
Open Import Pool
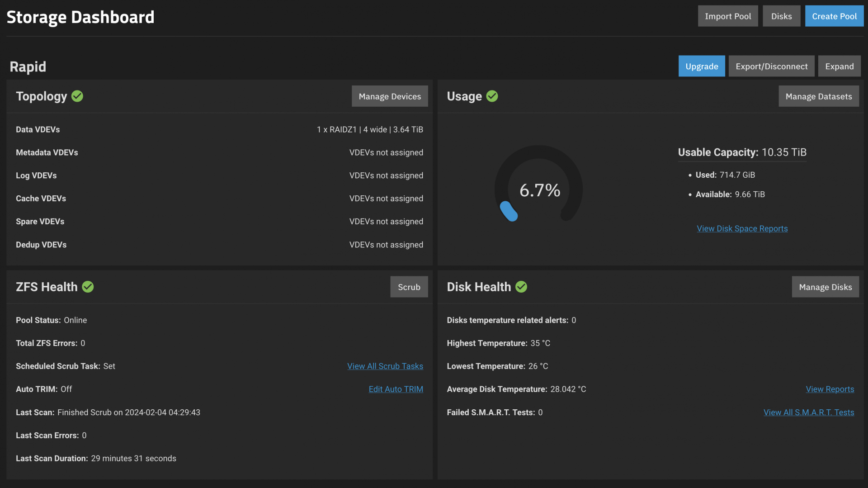coord(727,16)
